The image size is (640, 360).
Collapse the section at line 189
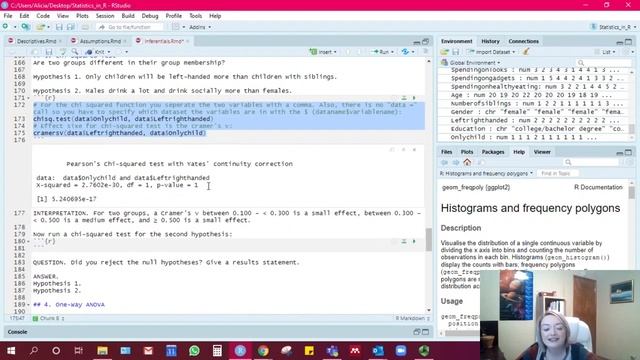pos(28,305)
